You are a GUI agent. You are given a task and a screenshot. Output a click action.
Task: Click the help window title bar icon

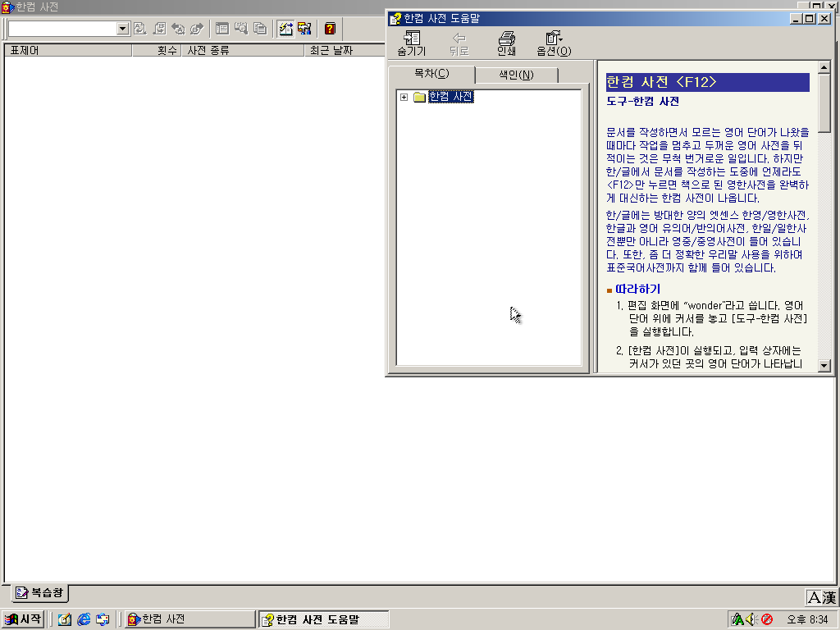click(395, 19)
